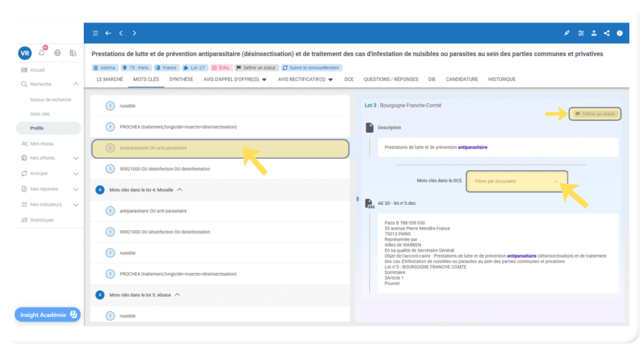Click the upload icon in header

[x=594, y=33]
